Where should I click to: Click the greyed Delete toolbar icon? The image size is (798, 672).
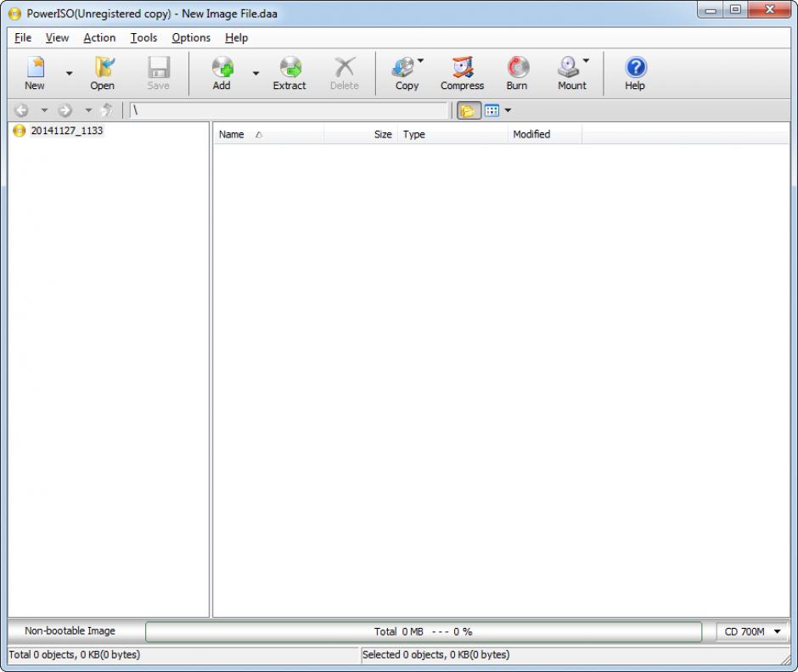[x=345, y=73]
